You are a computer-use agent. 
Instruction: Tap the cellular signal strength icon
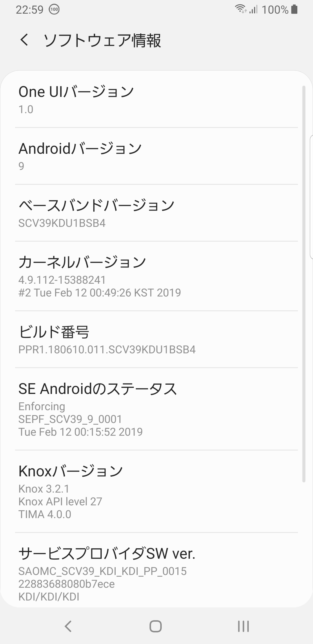coord(253,10)
